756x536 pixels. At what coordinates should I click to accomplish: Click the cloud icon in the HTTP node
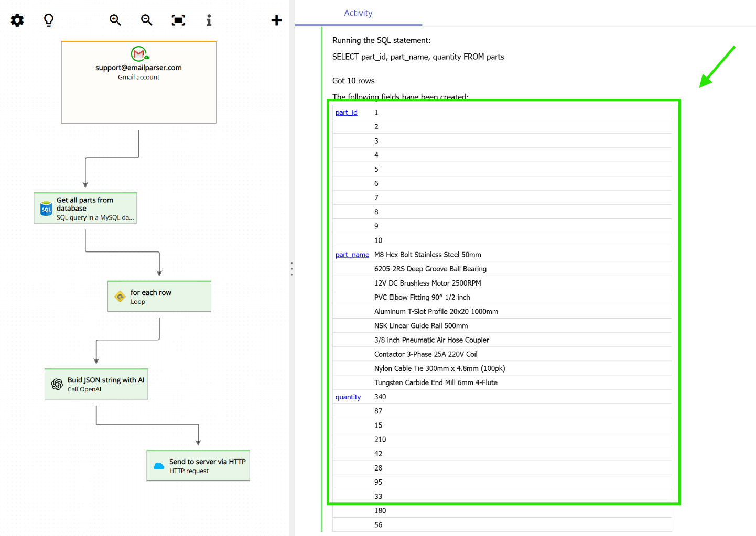[x=159, y=465]
